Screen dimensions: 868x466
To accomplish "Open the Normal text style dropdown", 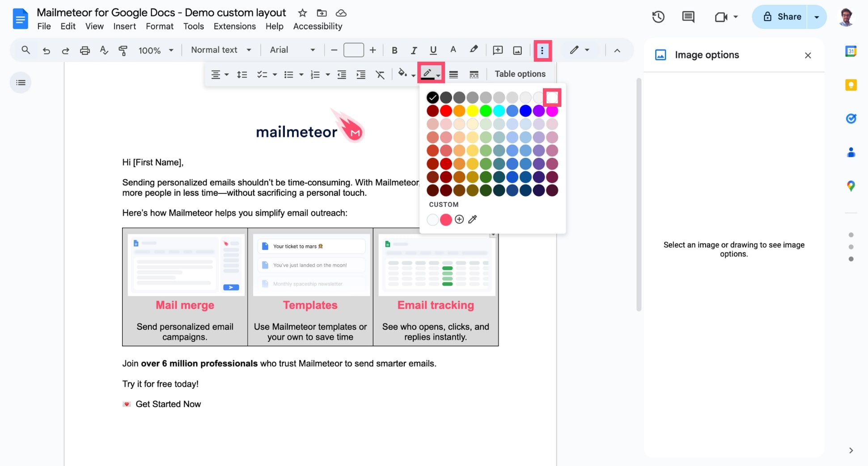I will (221, 50).
